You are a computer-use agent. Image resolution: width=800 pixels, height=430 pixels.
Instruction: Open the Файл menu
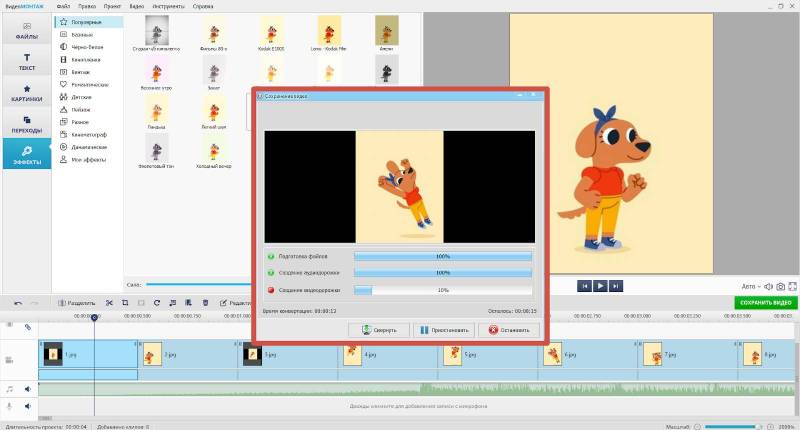tap(63, 7)
